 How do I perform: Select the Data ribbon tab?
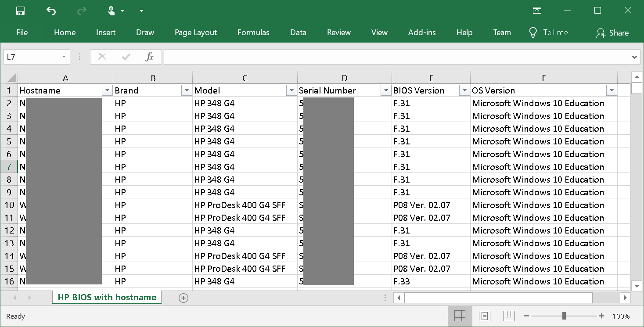click(x=298, y=32)
